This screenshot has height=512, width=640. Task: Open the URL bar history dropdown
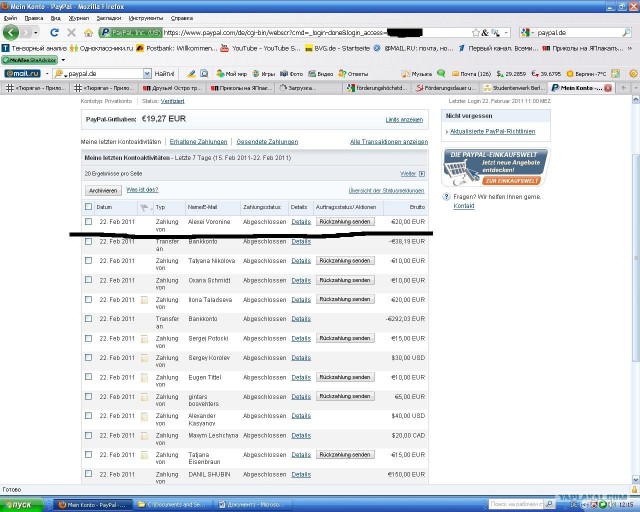click(507, 33)
